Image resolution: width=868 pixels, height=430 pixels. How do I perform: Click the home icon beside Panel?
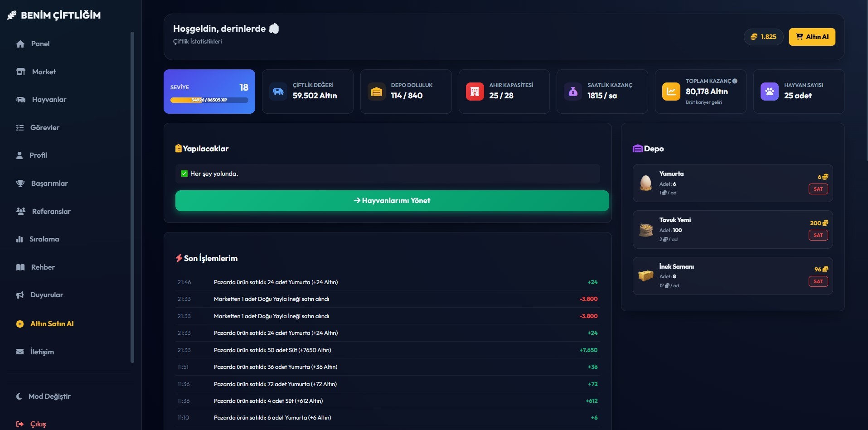coord(20,44)
